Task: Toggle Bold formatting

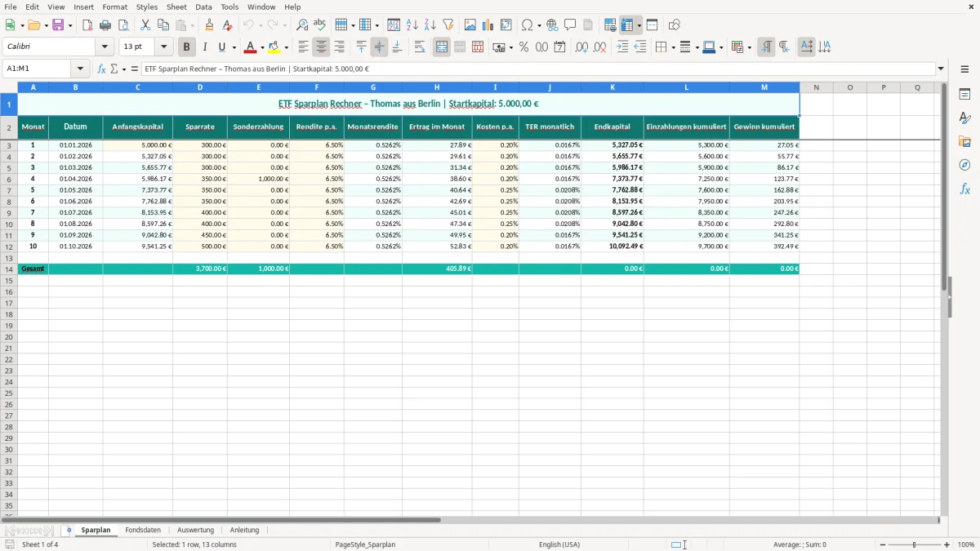Action: pyautogui.click(x=187, y=47)
